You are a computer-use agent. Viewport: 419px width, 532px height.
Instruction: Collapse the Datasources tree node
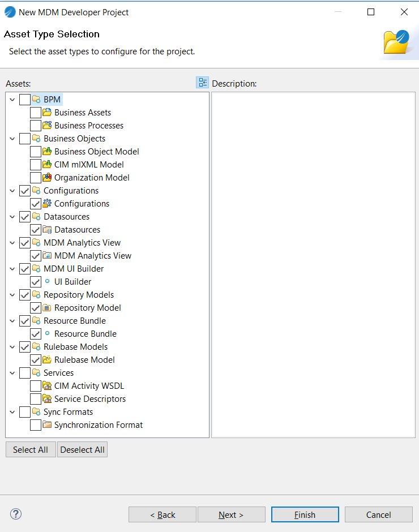[x=12, y=217]
